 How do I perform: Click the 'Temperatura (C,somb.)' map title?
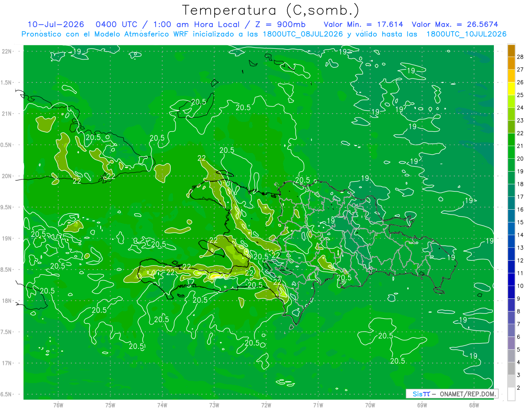270,10
